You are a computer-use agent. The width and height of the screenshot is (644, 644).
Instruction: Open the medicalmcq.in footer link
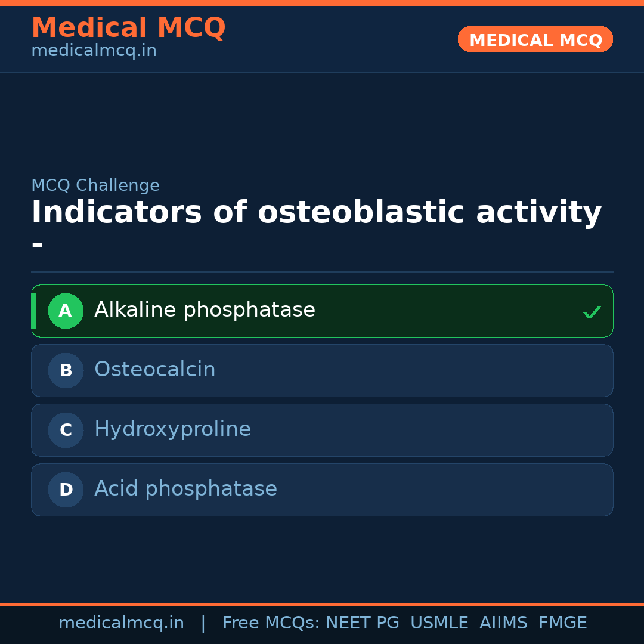[121, 623]
